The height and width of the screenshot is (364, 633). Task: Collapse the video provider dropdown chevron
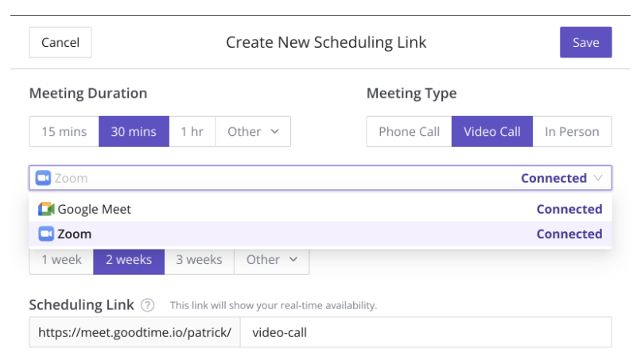pos(598,178)
